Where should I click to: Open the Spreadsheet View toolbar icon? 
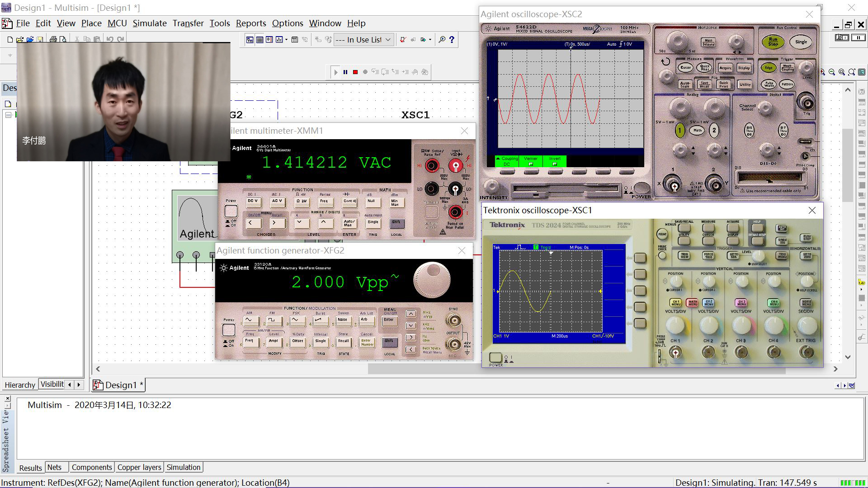(260, 40)
